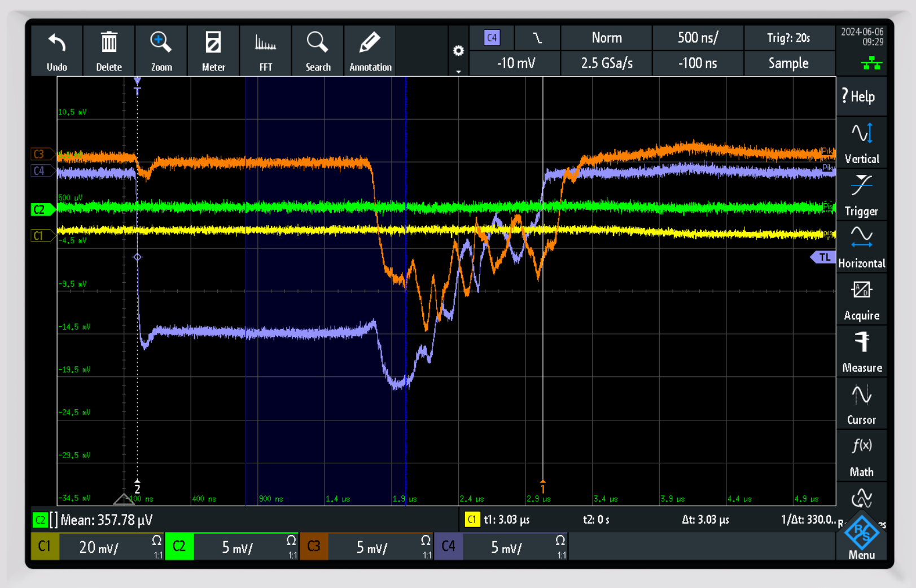
Task: Click the Undo arrow icon
Action: tap(56, 43)
